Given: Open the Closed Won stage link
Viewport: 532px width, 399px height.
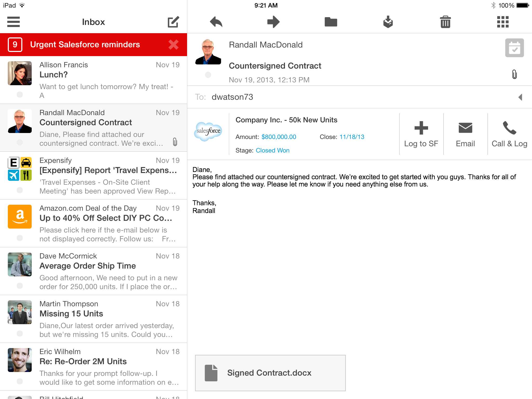Looking at the screenshot, I should tap(272, 150).
